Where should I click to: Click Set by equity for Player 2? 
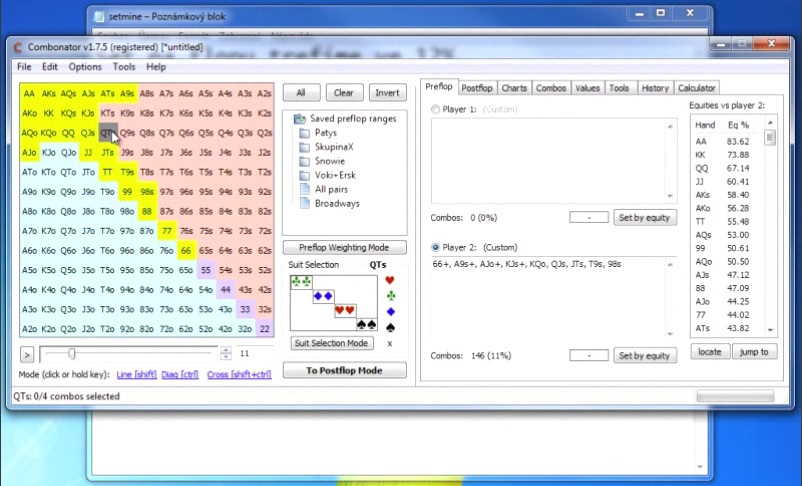pyautogui.click(x=644, y=356)
